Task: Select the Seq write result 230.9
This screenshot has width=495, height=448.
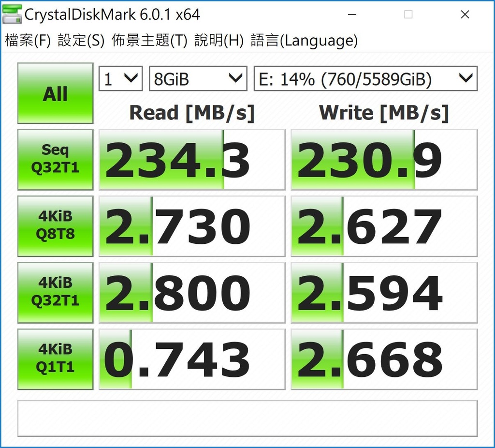Action: pyautogui.click(x=384, y=160)
